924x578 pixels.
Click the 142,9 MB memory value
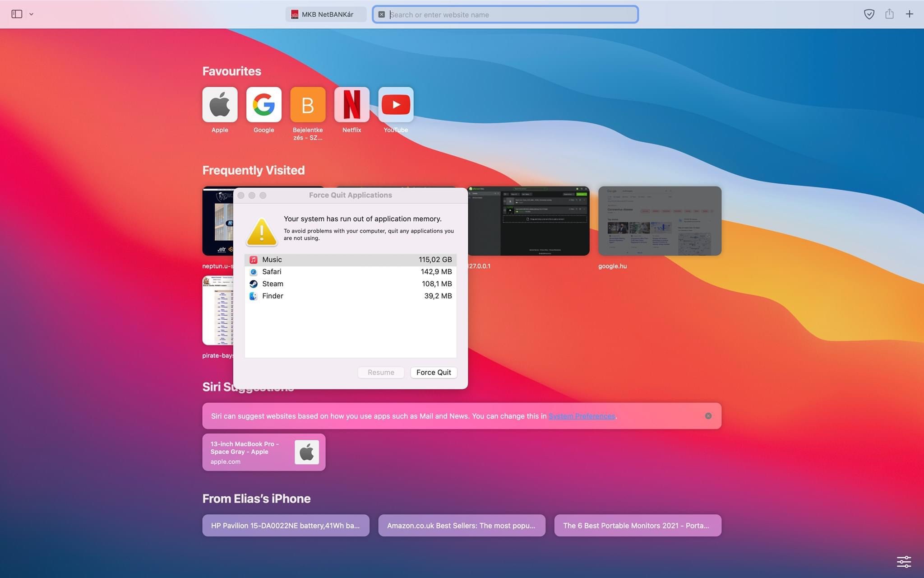pyautogui.click(x=436, y=272)
